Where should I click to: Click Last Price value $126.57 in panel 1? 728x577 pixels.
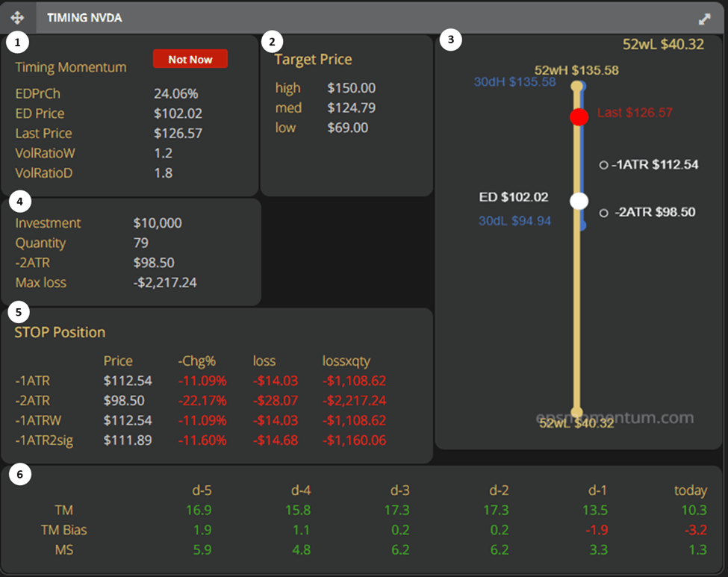click(x=178, y=133)
